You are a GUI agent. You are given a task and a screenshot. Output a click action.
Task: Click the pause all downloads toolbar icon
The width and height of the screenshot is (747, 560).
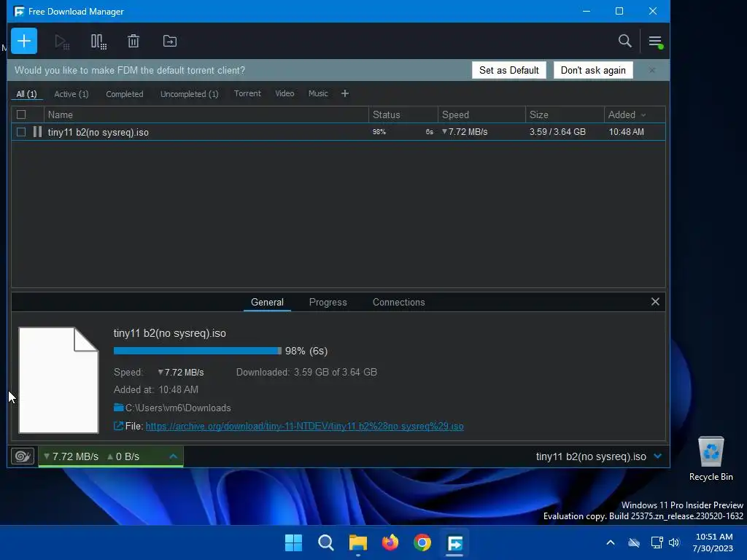pyautogui.click(x=98, y=42)
